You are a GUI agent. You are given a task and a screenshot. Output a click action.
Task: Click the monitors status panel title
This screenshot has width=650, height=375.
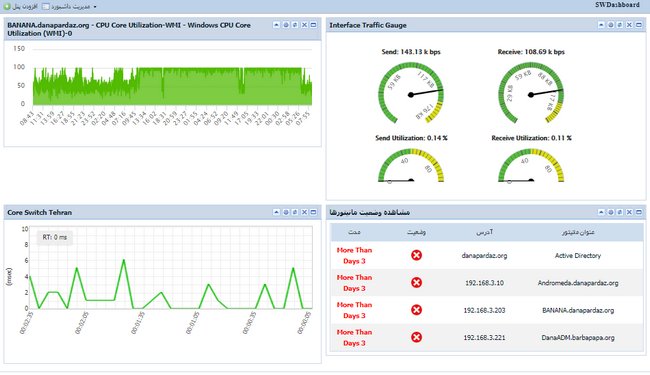[x=369, y=212]
